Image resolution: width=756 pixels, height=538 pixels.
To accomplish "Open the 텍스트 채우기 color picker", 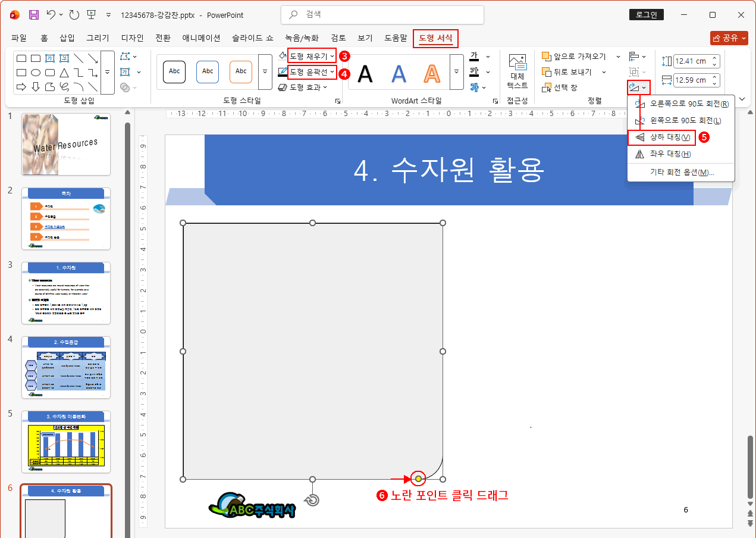I will click(x=474, y=56).
